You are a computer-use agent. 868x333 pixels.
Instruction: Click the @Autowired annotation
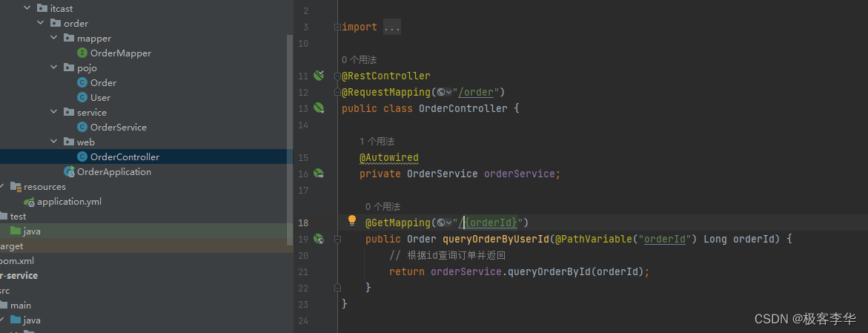point(389,158)
